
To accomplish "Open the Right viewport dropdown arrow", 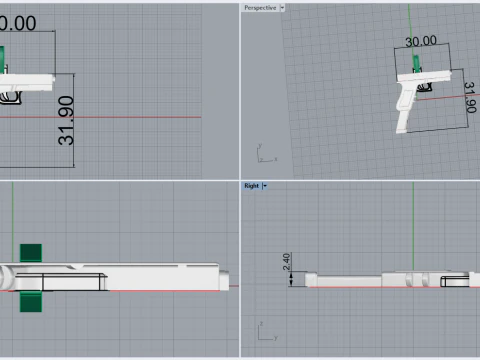I will point(265,186).
